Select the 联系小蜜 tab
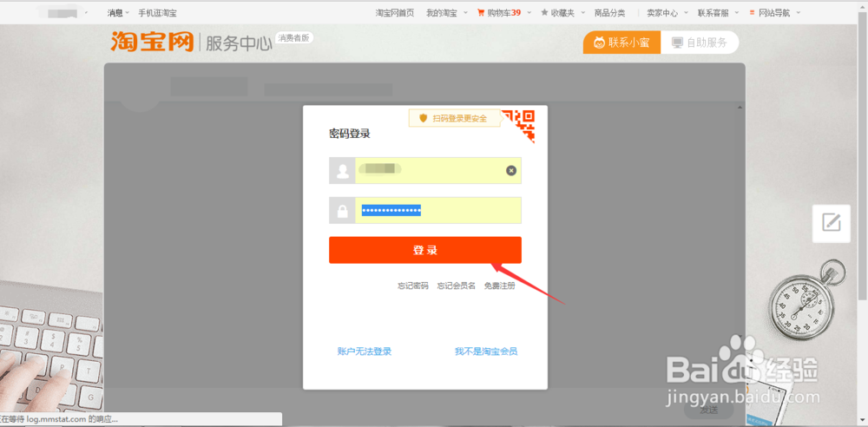The image size is (868, 427). [621, 43]
